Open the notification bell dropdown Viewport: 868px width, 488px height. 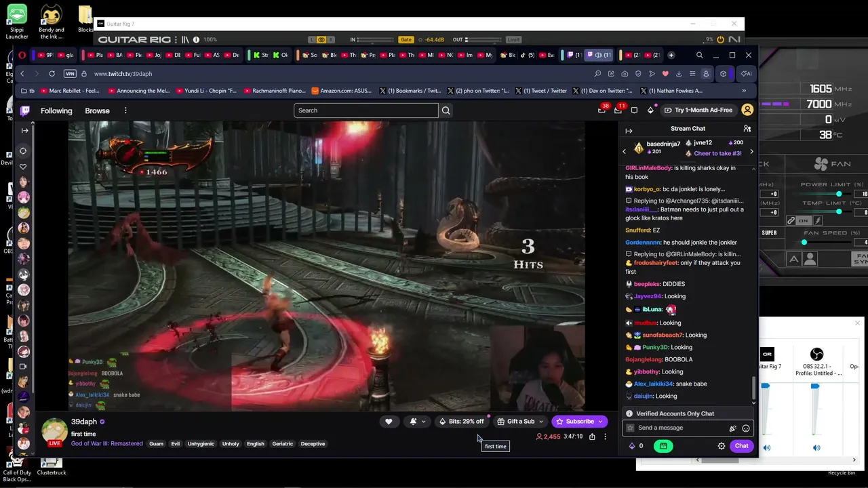(x=417, y=422)
